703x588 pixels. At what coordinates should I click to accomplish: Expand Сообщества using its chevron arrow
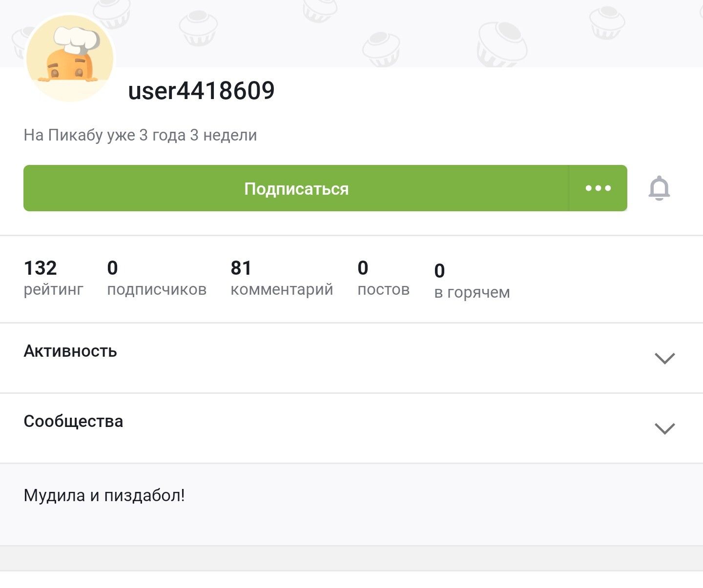pos(664,428)
